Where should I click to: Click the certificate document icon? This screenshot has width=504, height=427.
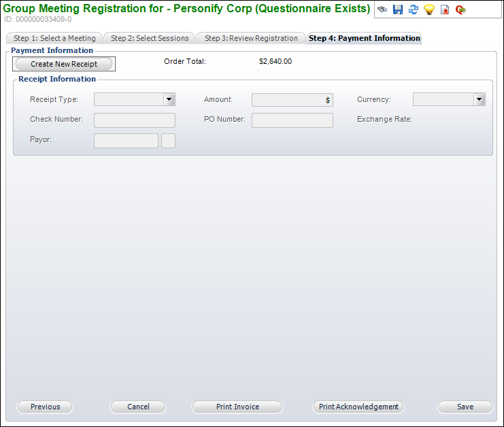point(445,10)
